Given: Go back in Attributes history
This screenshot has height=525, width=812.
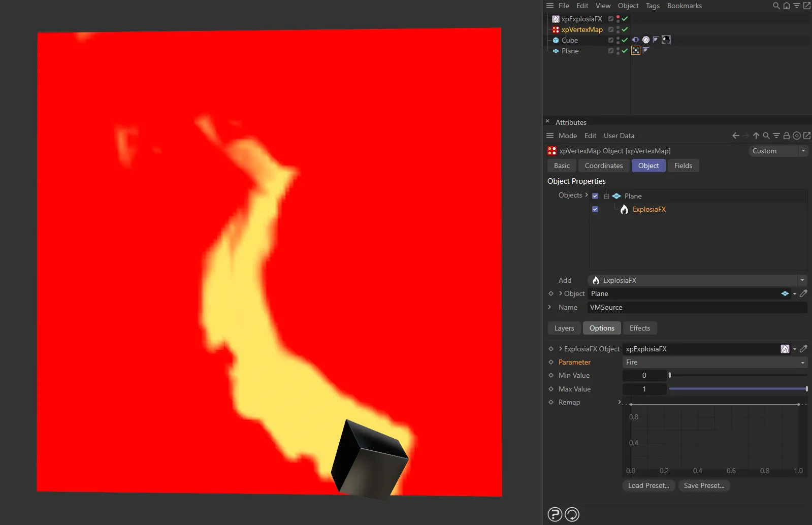Looking at the screenshot, I should (735, 136).
